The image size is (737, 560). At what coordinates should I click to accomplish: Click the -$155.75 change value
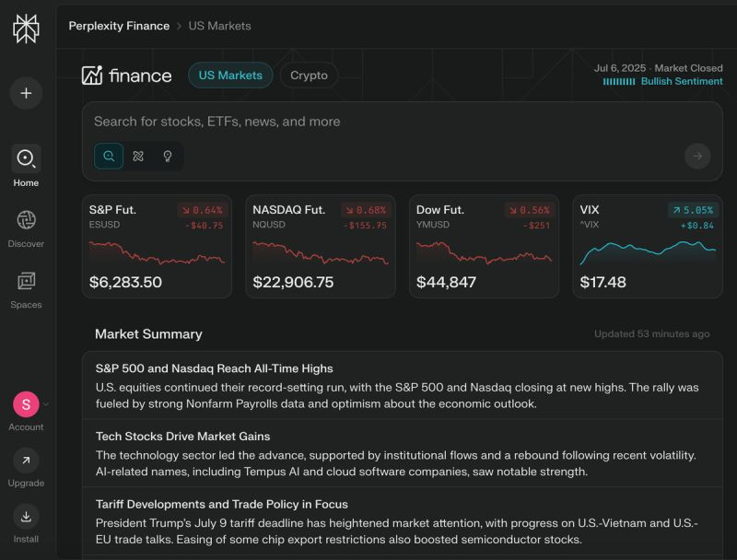tap(365, 226)
